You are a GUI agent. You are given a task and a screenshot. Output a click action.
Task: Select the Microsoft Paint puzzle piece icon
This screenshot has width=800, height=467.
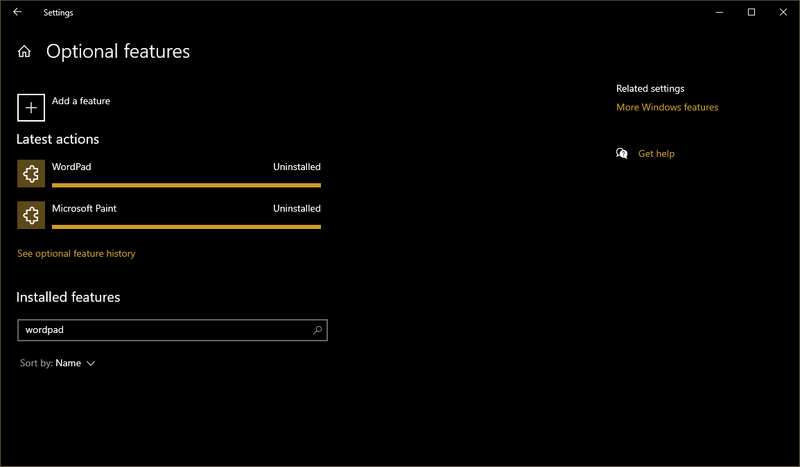pos(31,215)
